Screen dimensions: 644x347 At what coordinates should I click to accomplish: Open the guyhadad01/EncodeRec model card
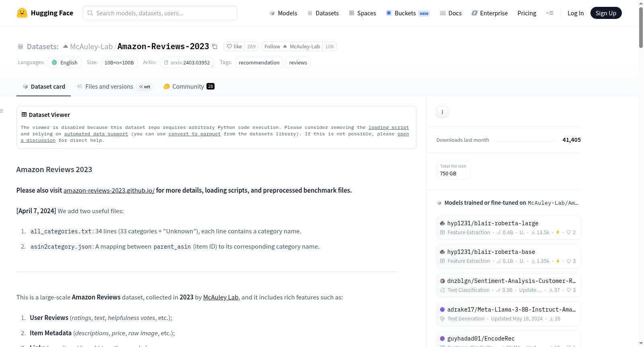[508, 339]
